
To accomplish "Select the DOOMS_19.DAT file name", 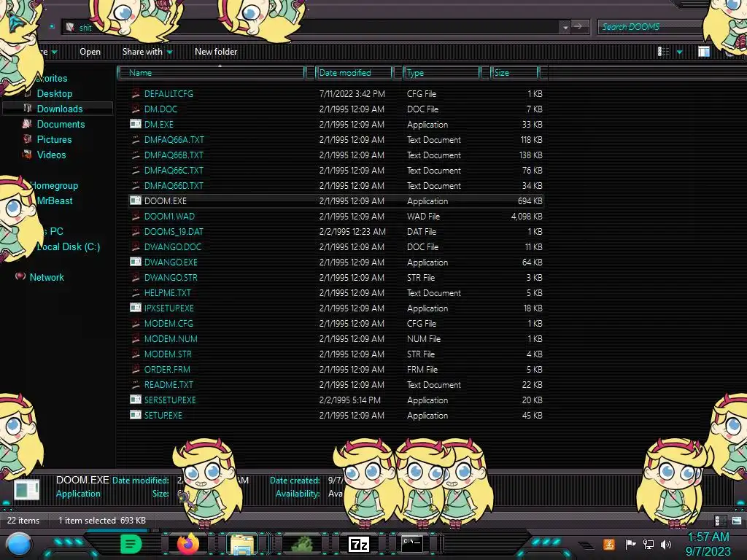I will pyautogui.click(x=174, y=231).
